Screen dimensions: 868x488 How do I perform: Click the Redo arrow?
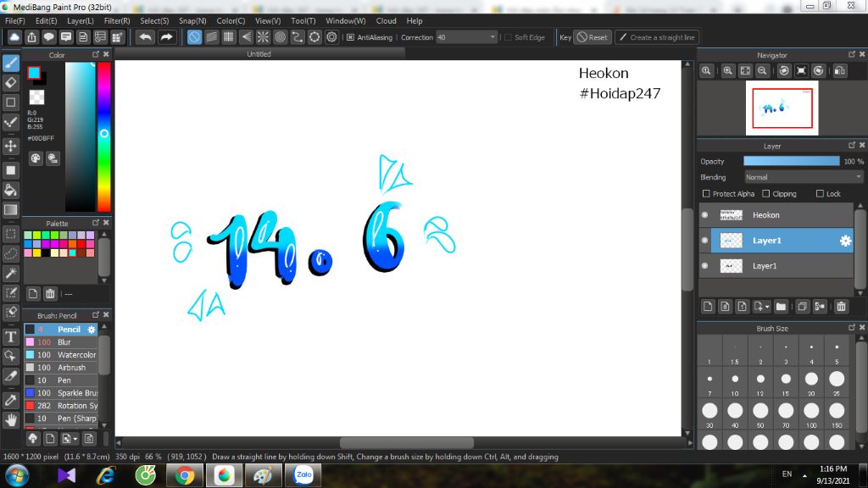[x=166, y=37]
